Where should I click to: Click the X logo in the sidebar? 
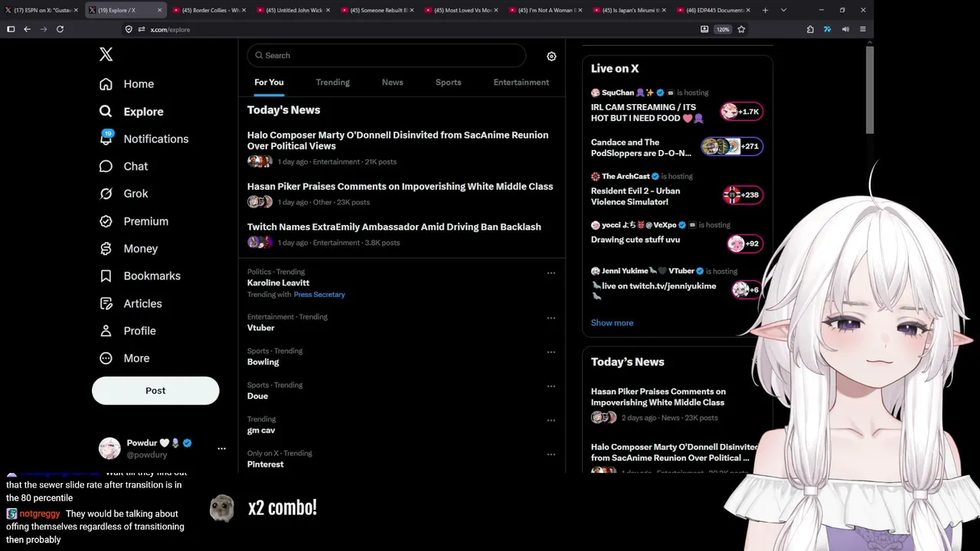point(106,54)
